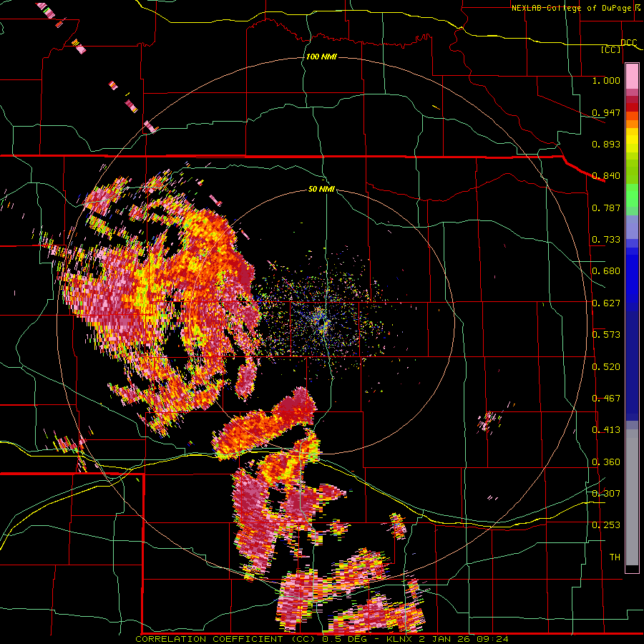Pick the bright green segment of the color bar
The width and height of the screenshot is (644, 644).
coord(632,195)
